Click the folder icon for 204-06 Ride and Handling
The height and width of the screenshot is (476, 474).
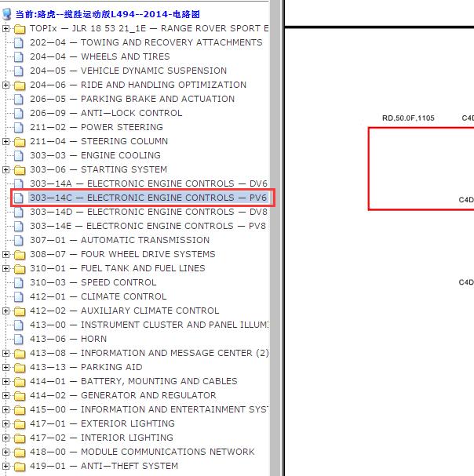[20, 85]
